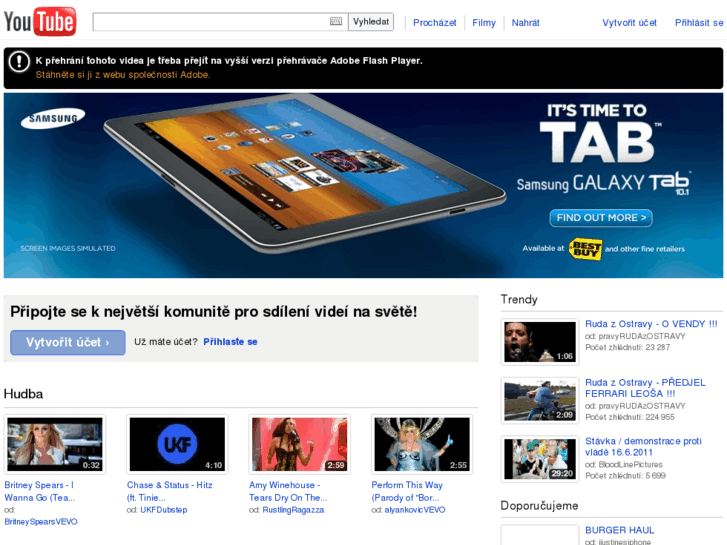Click Britney Spears - I Wanna Go title

tap(39, 491)
